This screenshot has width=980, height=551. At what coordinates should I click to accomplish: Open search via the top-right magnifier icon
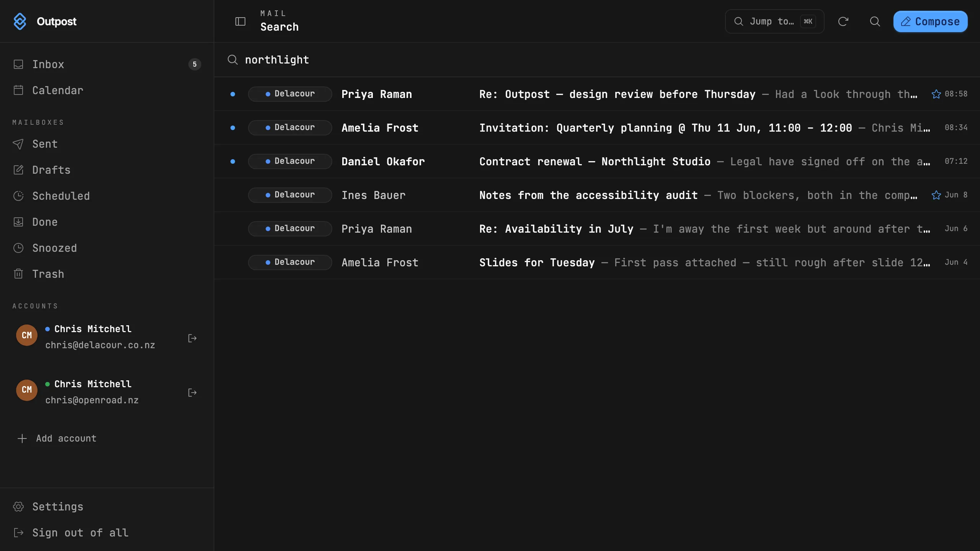pos(875,21)
